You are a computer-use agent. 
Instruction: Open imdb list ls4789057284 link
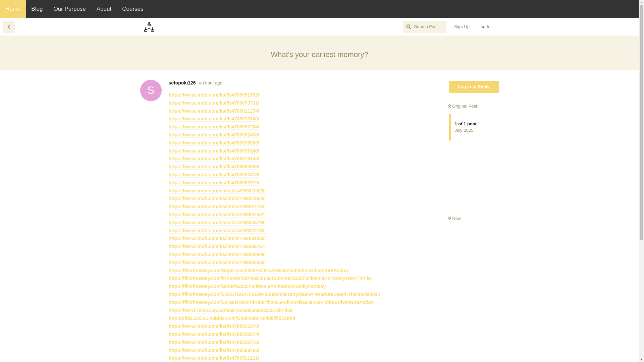[214, 127]
